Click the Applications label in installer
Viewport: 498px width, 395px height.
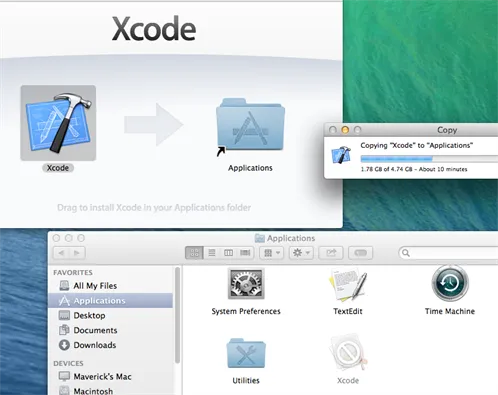250,168
